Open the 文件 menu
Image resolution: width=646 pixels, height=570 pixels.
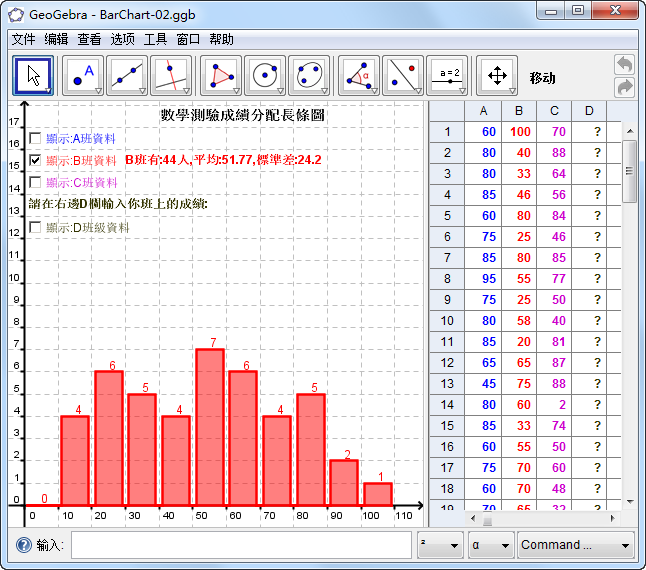click(23, 40)
